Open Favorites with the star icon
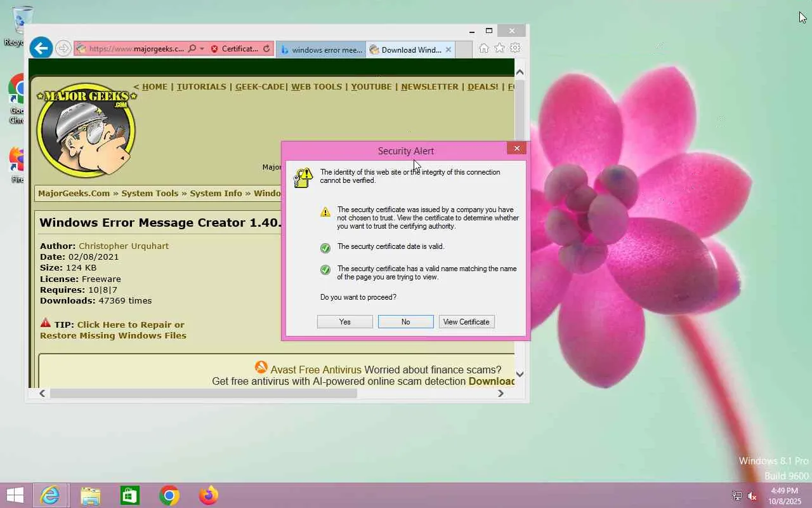Viewport: 812px width, 508px height. (x=500, y=48)
